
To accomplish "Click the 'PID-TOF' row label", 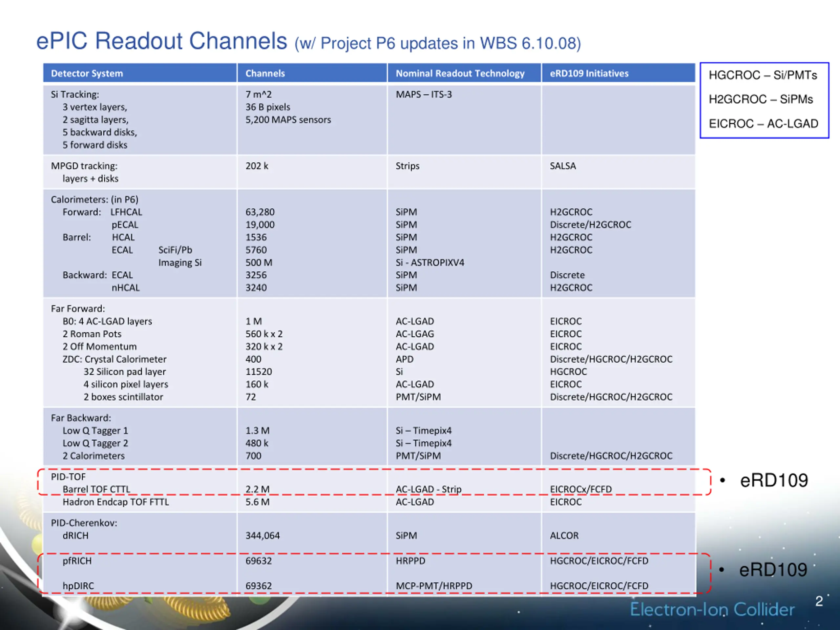I will click(68, 477).
